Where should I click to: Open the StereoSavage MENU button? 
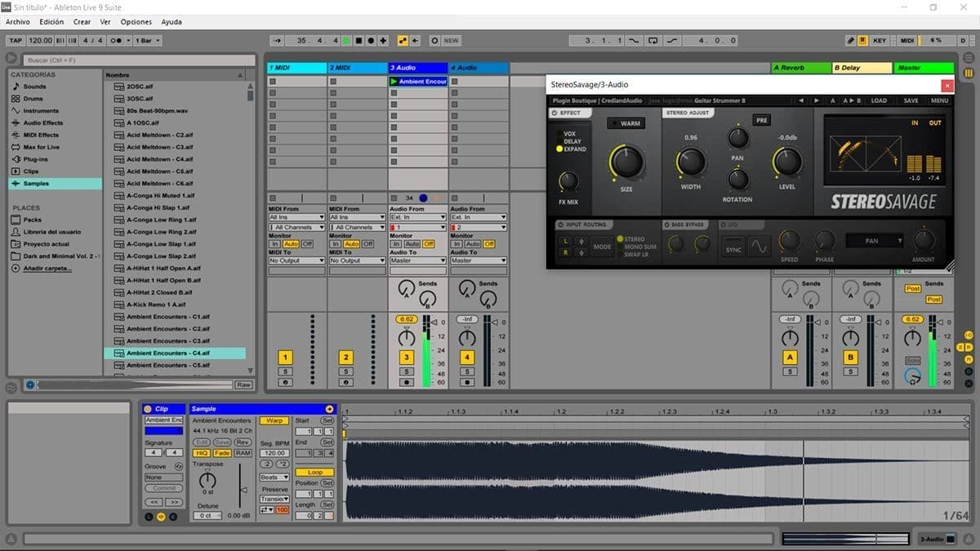(939, 100)
